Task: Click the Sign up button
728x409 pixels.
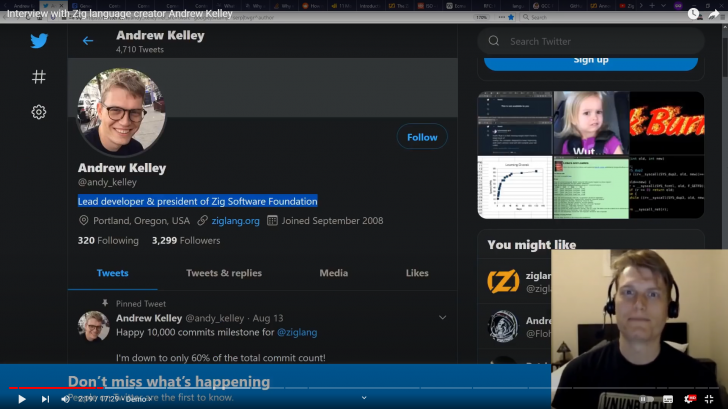Action: (591, 62)
